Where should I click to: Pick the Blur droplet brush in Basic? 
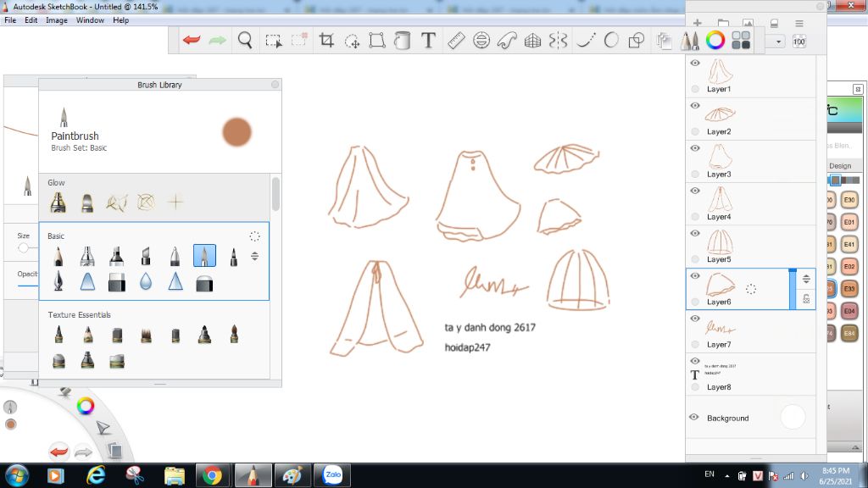146,282
